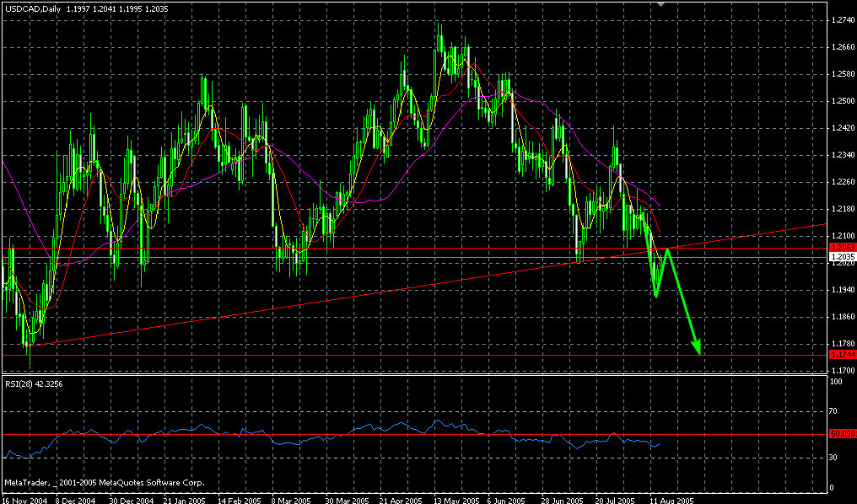The image size is (857, 504).
Task: Click the red 50.090 RSI level tag
Action: coord(843,434)
